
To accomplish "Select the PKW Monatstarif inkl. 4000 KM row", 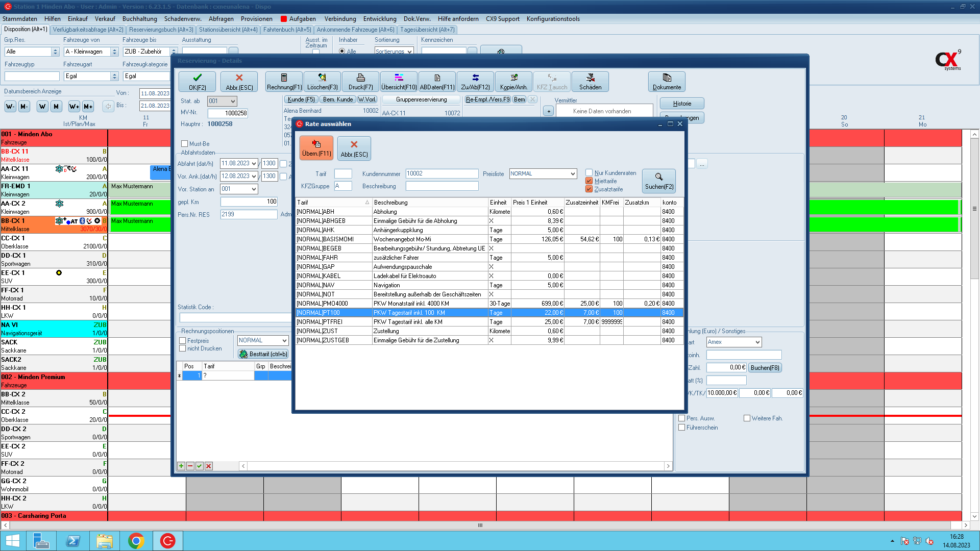I will (411, 304).
